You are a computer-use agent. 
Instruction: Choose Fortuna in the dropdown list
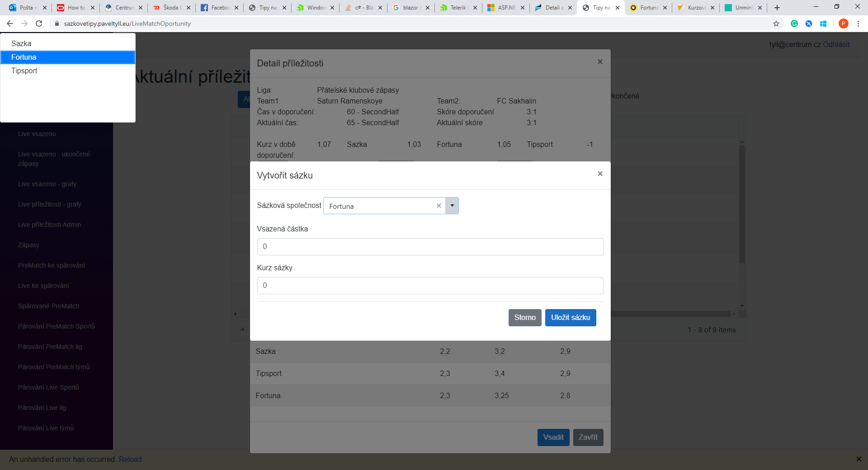[x=68, y=57]
